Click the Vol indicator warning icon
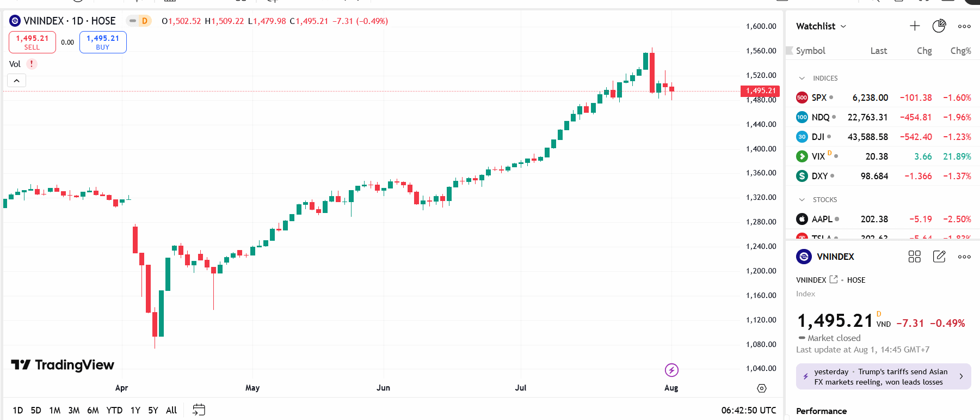 pyautogui.click(x=32, y=64)
